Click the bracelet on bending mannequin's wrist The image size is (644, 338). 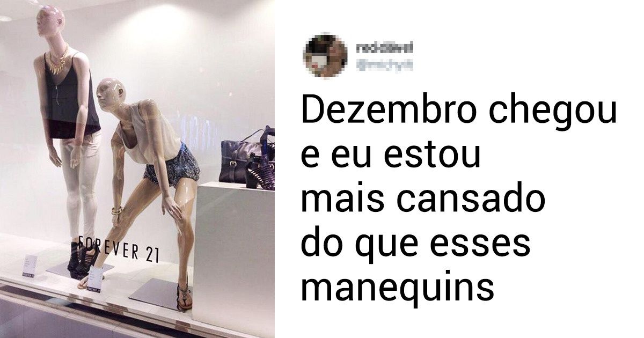[116, 211]
